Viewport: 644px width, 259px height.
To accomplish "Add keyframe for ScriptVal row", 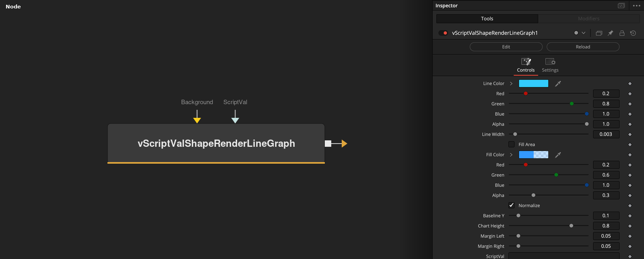I will (630, 257).
